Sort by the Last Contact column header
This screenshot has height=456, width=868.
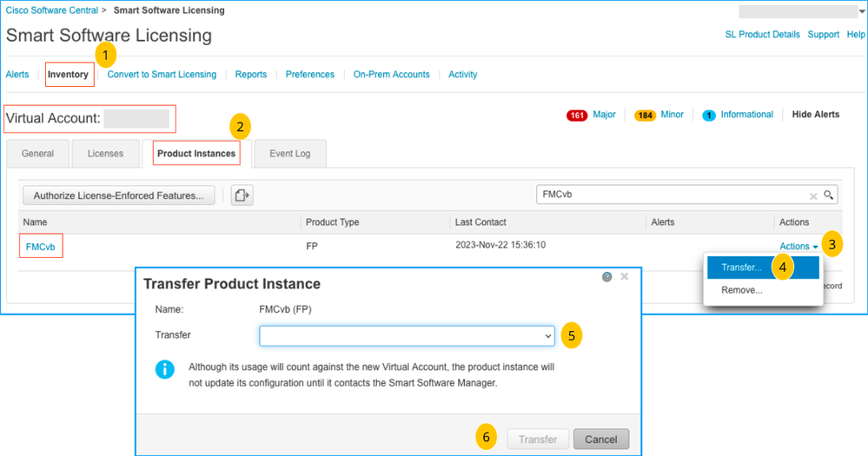click(480, 221)
